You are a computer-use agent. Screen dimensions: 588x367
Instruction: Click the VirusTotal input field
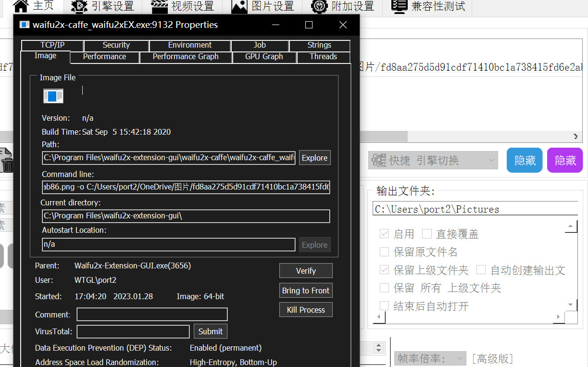133,331
